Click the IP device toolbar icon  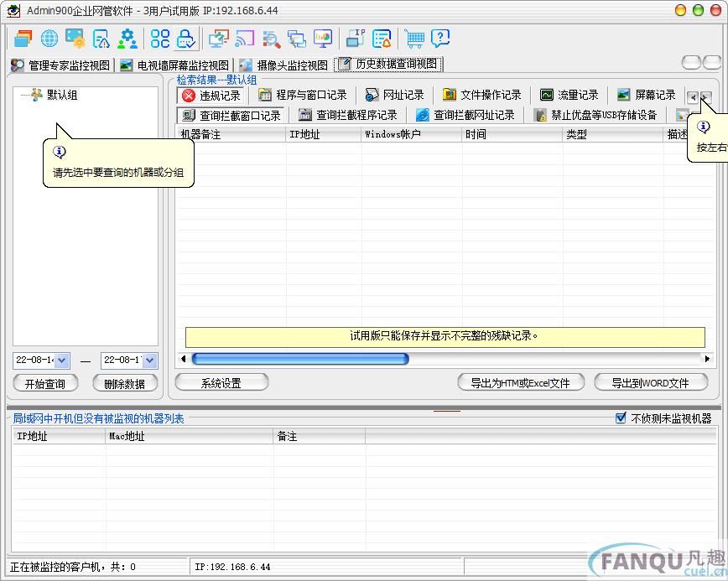point(356,39)
